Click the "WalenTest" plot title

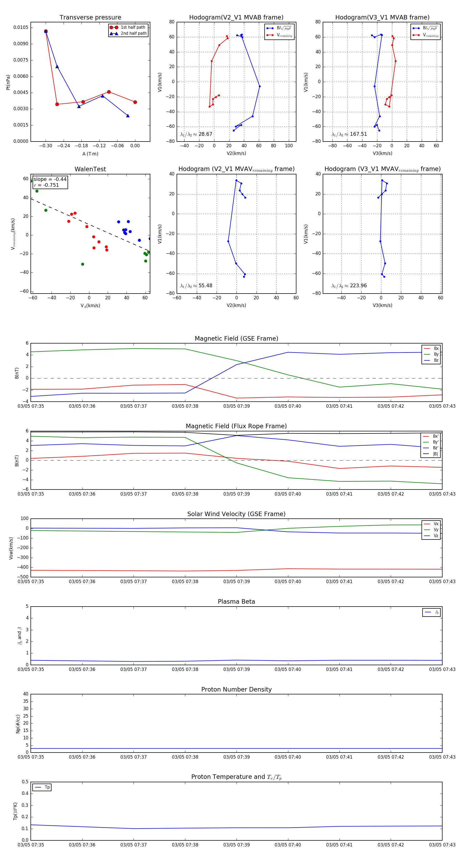[90, 169]
